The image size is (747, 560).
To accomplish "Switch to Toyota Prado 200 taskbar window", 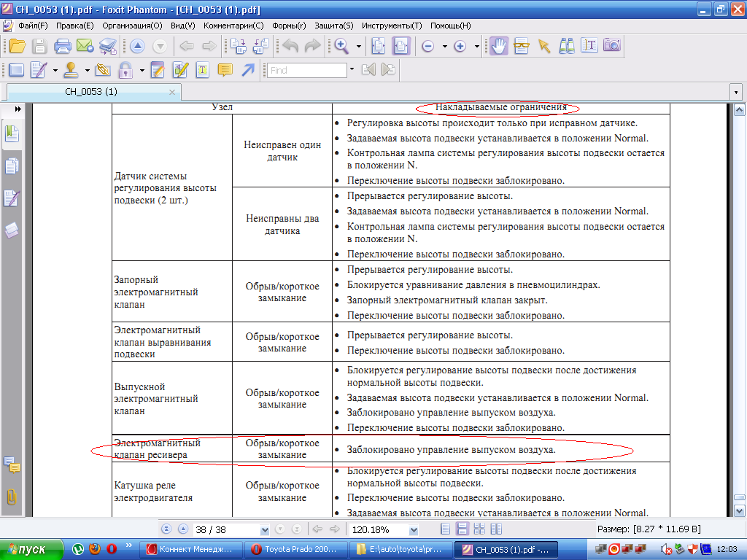I will pyautogui.click(x=295, y=550).
